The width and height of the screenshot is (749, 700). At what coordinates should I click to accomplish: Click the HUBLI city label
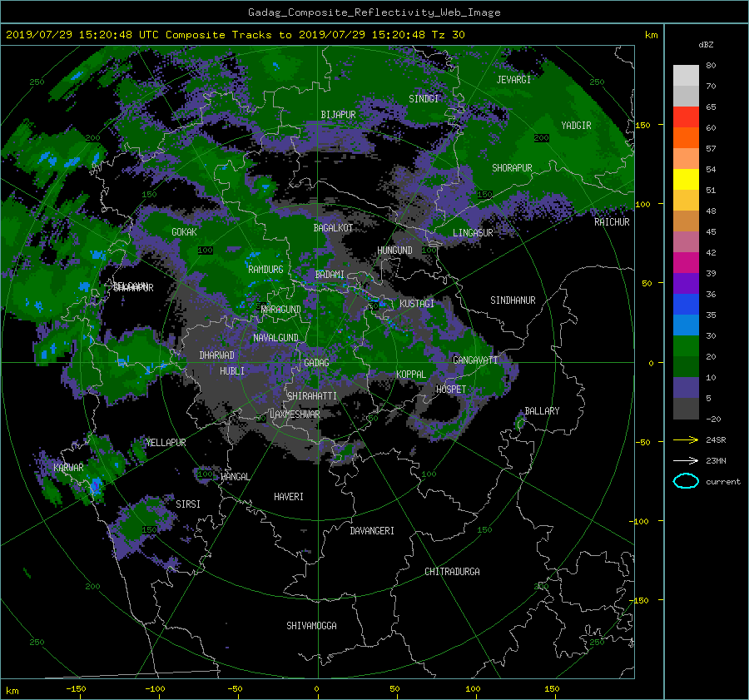pyautogui.click(x=232, y=371)
